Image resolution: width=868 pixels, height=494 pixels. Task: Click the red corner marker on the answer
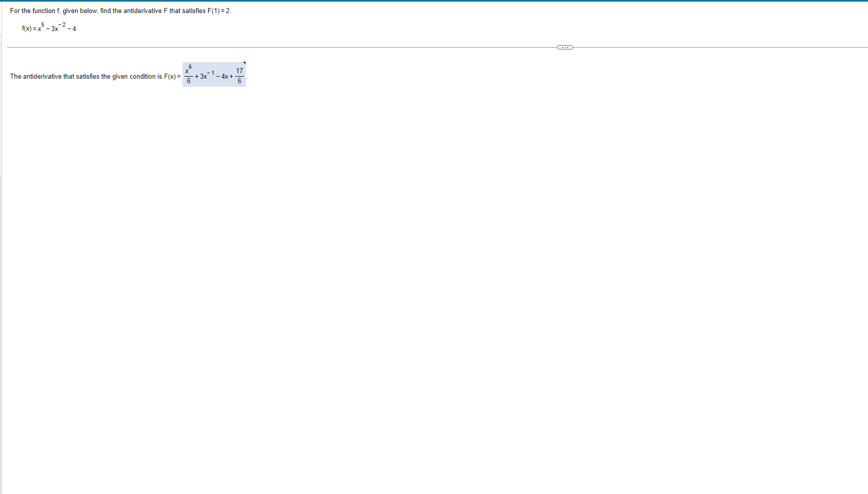click(244, 62)
